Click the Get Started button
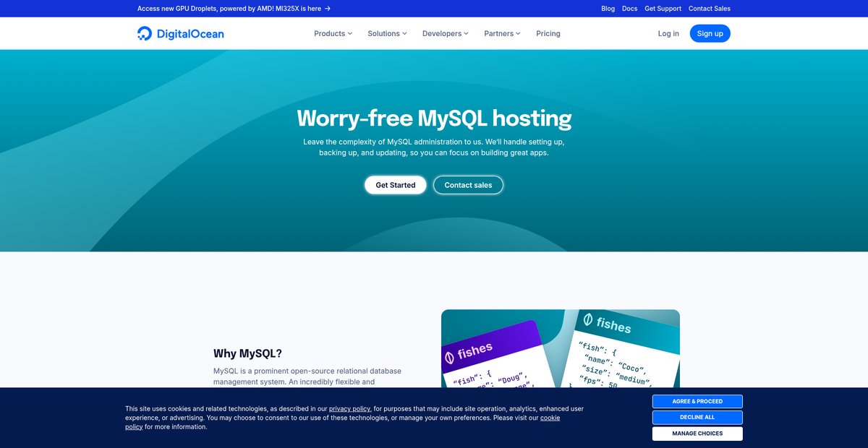The height and width of the screenshot is (448, 868). click(396, 185)
